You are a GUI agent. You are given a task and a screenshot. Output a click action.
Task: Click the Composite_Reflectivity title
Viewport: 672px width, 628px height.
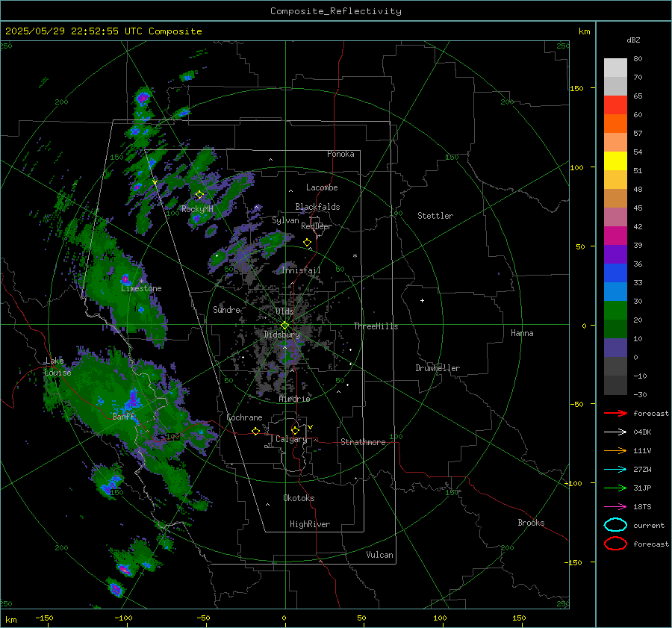[x=335, y=11]
